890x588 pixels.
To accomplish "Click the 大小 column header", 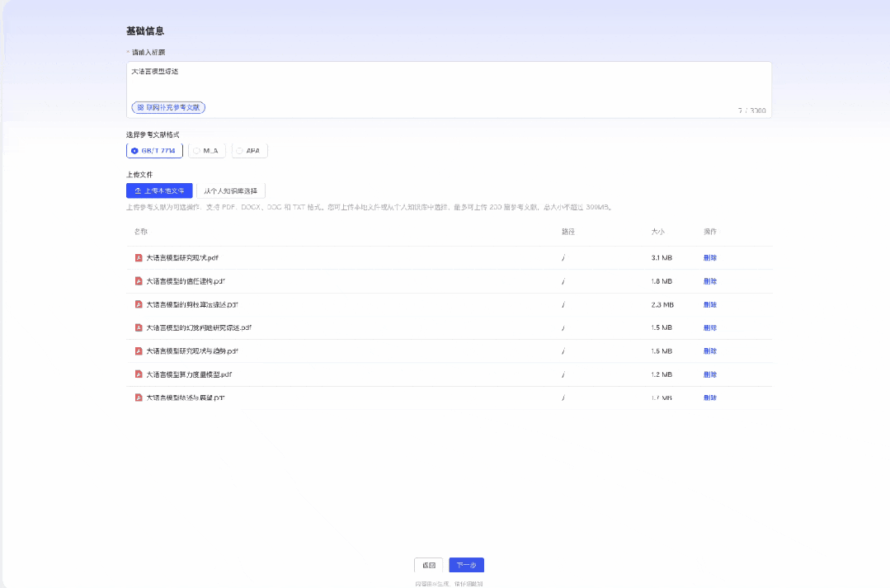I will [658, 232].
